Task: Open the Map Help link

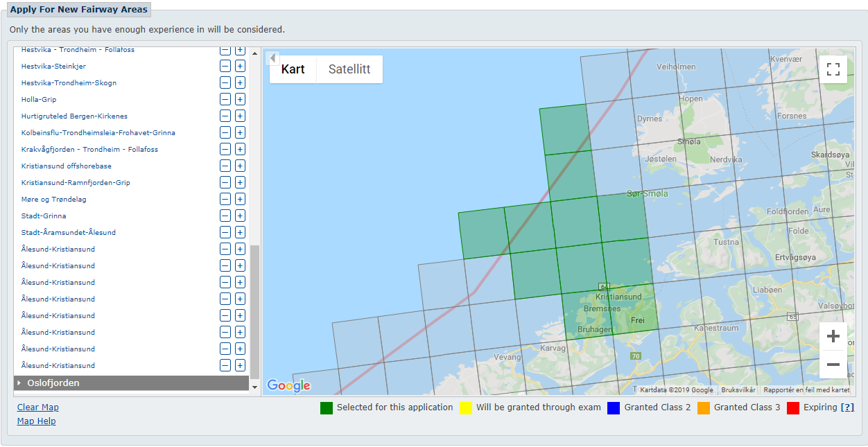Action: [37, 421]
